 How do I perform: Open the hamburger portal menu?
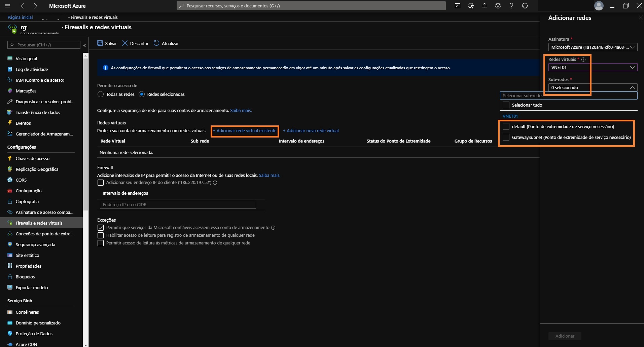coord(7,6)
